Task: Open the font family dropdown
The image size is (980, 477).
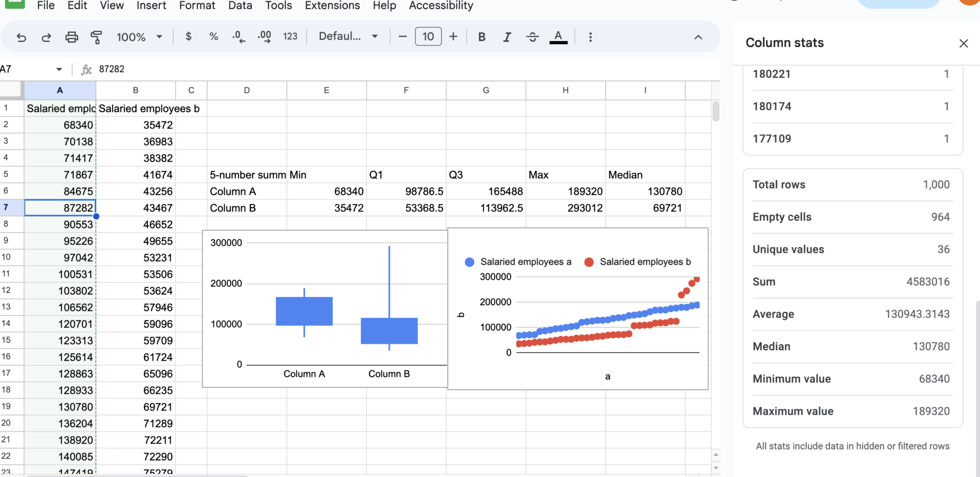Action: click(x=348, y=36)
